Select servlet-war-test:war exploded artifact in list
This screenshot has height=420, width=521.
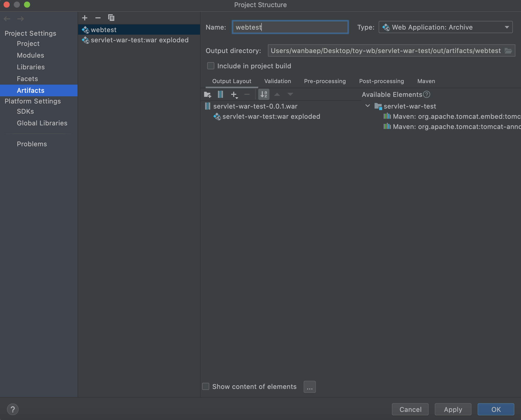pyautogui.click(x=140, y=40)
